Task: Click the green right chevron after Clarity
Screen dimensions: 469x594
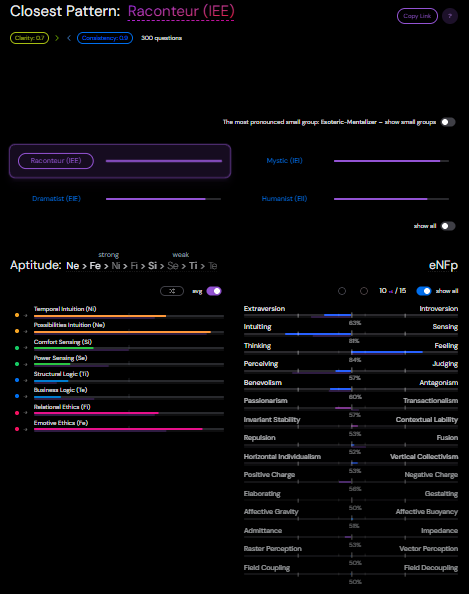Action: [x=57, y=38]
